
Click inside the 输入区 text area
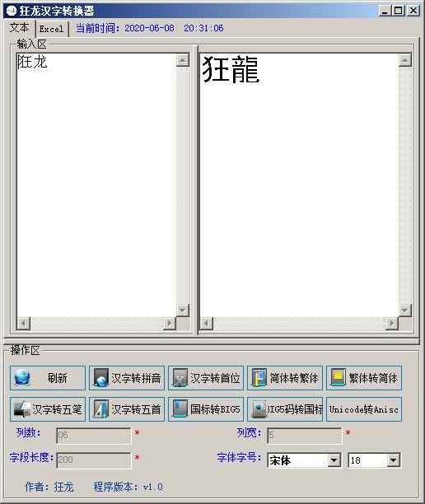pos(96,185)
